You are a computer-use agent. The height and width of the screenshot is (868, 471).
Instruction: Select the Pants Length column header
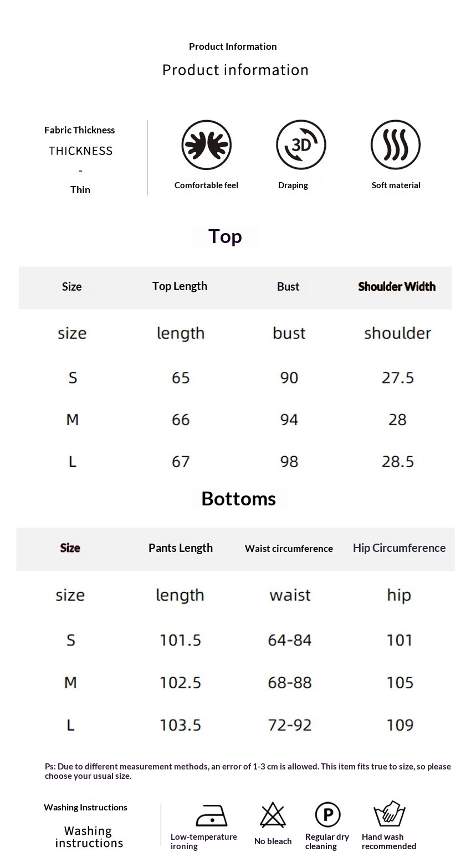[x=181, y=548]
